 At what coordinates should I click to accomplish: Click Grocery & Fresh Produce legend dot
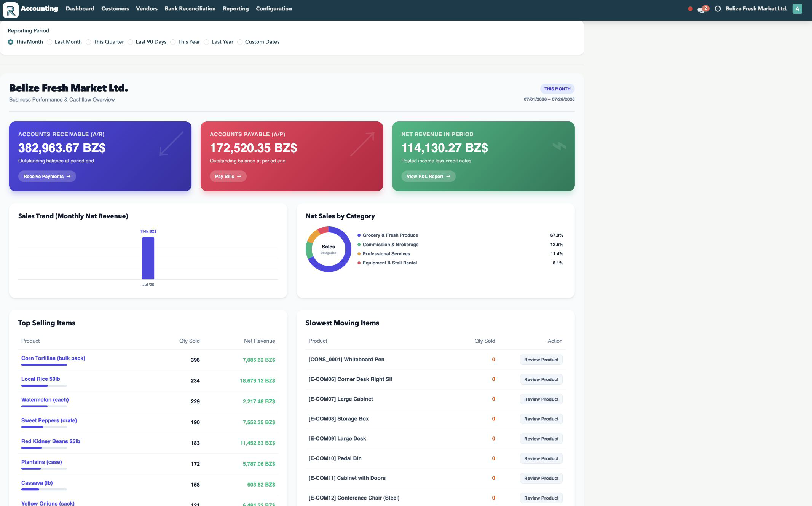(359, 235)
